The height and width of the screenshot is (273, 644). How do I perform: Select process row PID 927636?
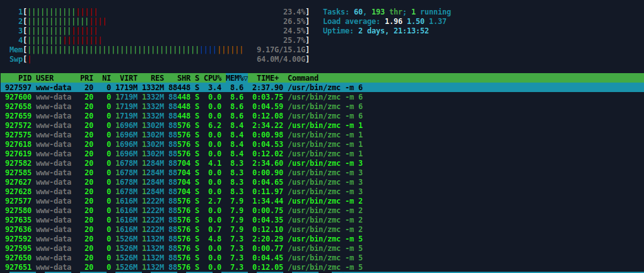(322, 229)
